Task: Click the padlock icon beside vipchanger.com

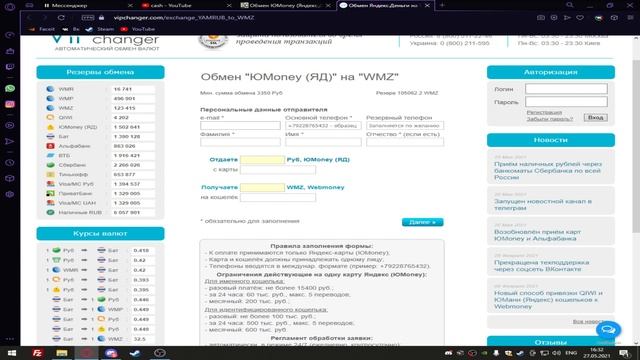Action: point(102,18)
